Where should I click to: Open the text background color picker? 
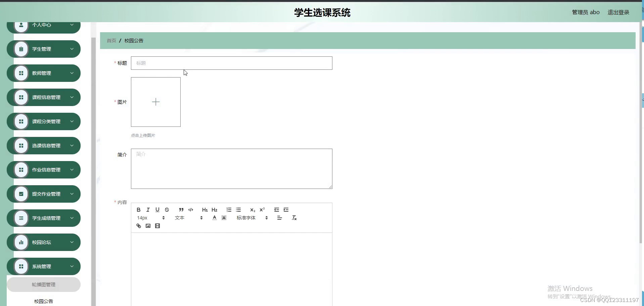(224, 218)
